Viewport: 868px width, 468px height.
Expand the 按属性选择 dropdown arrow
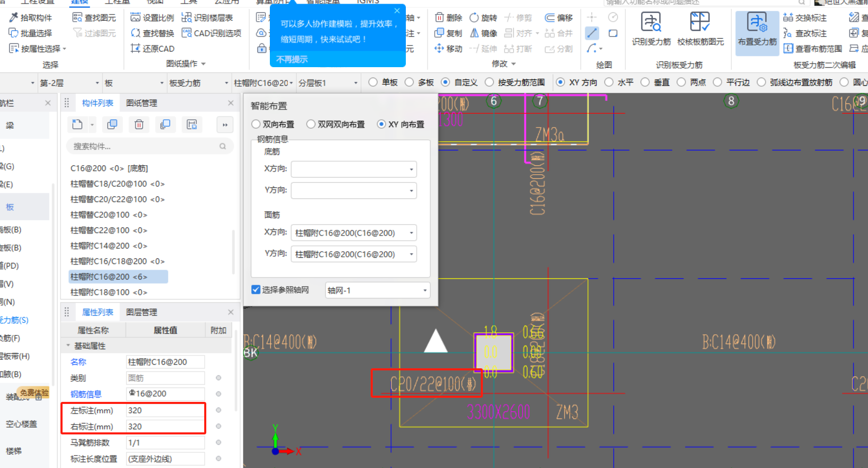click(65, 49)
